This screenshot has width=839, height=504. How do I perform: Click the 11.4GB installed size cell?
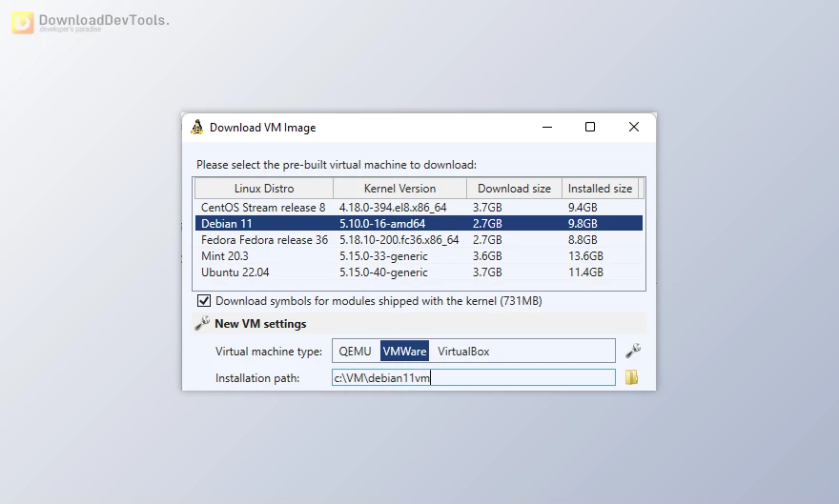585,272
